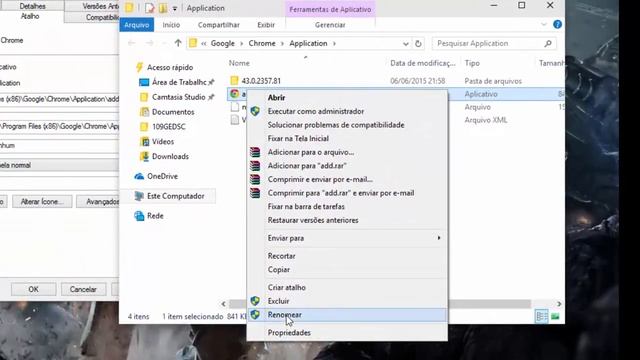Open the Exibir ribbon tab
Image resolution: width=640 pixels, height=360 pixels.
click(x=266, y=25)
